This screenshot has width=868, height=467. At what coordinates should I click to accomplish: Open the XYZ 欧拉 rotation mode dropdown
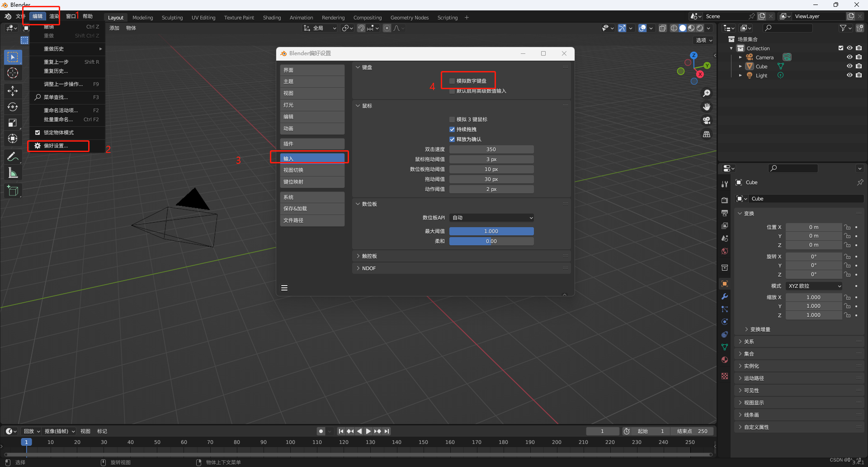813,286
